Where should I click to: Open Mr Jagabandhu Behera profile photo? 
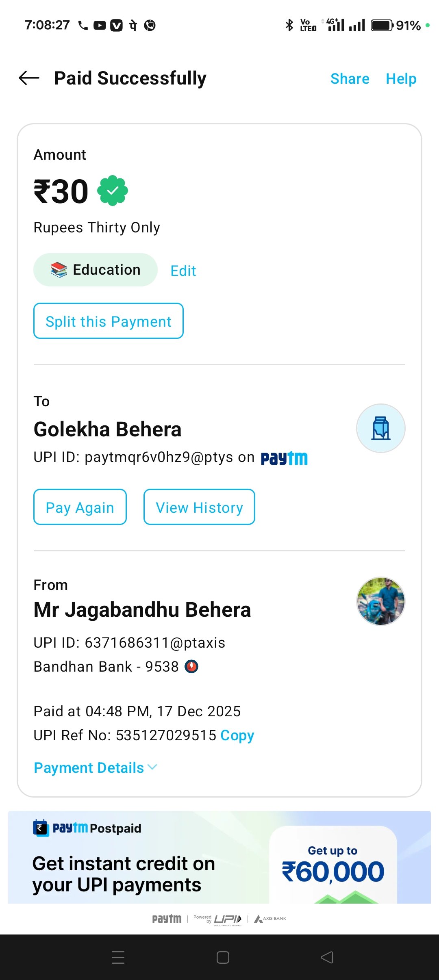tap(381, 601)
